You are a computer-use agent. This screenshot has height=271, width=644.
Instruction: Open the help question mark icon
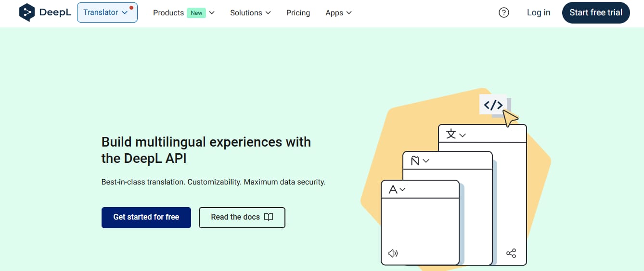click(x=504, y=12)
